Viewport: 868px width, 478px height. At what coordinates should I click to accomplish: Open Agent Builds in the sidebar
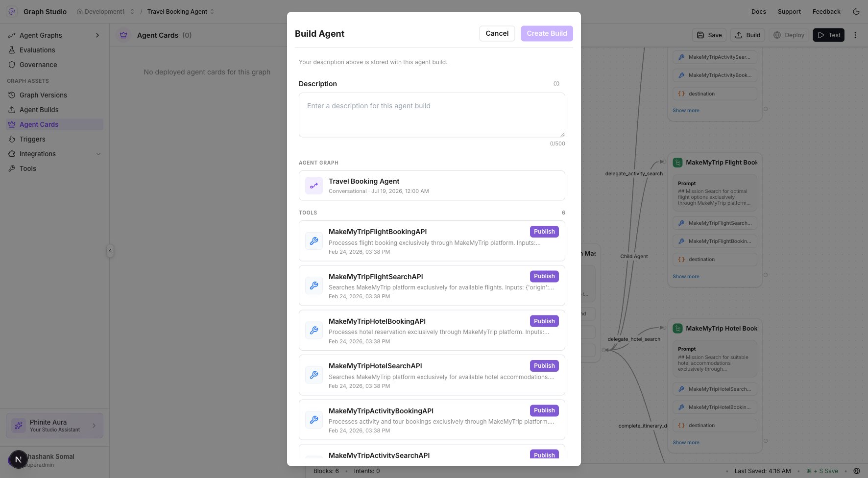[39, 110]
